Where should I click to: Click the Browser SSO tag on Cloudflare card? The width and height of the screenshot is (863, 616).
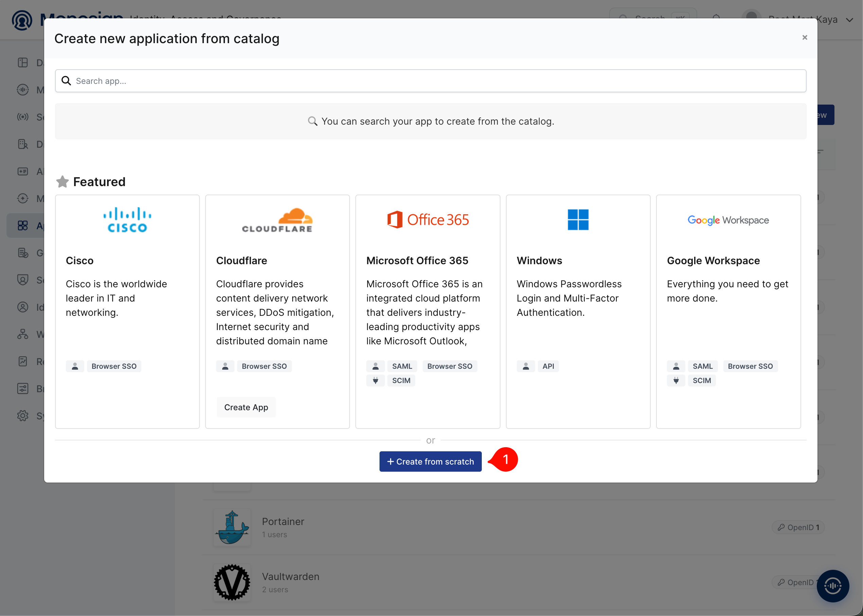pyautogui.click(x=265, y=366)
